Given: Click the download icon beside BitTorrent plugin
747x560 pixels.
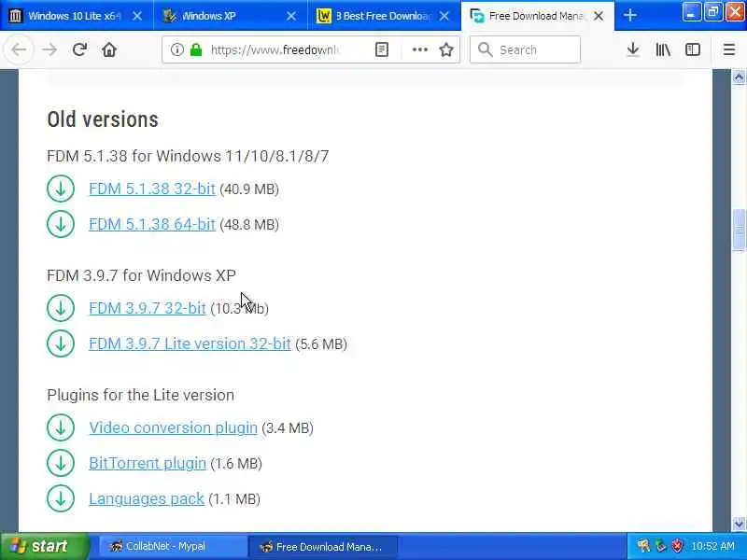Looking at the screenshot, I should tap(61, 463).
